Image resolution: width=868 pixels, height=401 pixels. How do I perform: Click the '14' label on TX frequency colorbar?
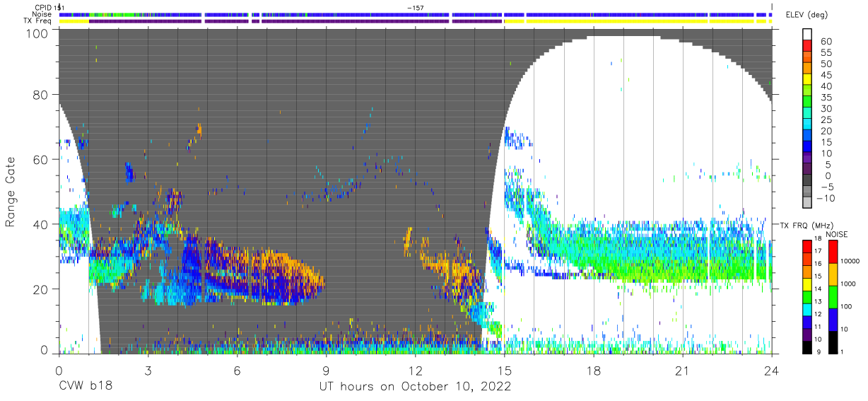click(x=818, y=289)
